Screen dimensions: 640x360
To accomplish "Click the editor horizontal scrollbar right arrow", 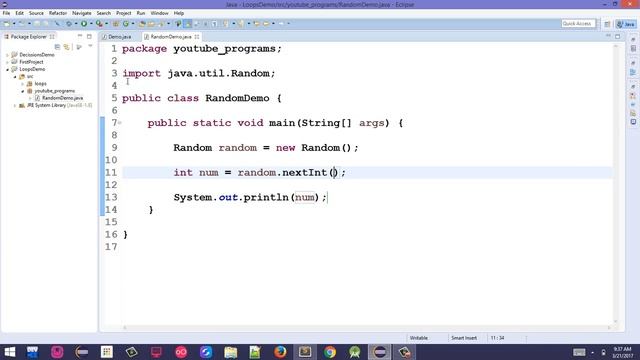I will coord(609,327).
